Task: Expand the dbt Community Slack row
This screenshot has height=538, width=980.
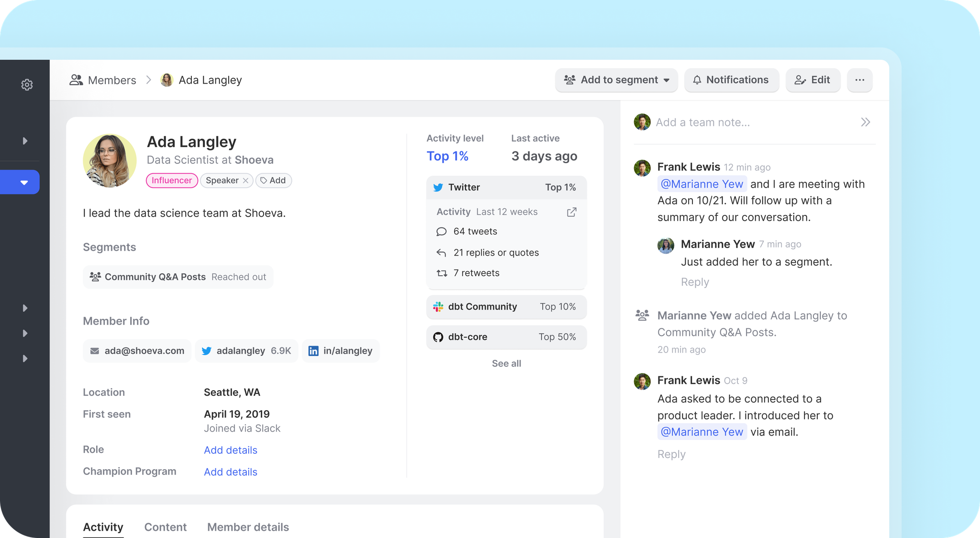Action: click(x=506, y=307)
